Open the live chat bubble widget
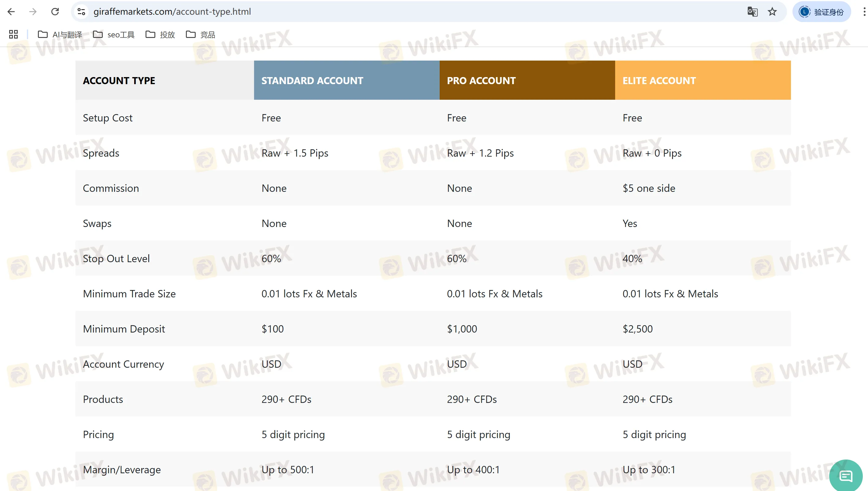The height and width of the screenshot is (491, 868). pos(846,476)
